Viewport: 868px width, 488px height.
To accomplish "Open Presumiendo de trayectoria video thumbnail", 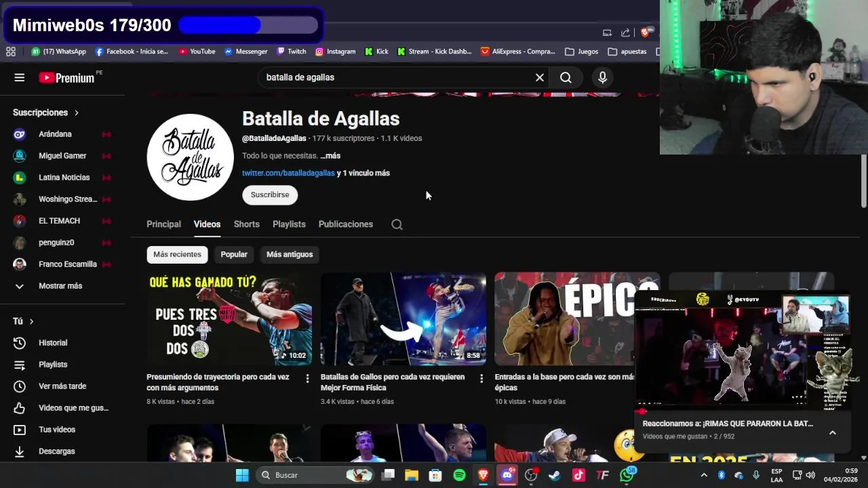I will (x=229, y=319).
